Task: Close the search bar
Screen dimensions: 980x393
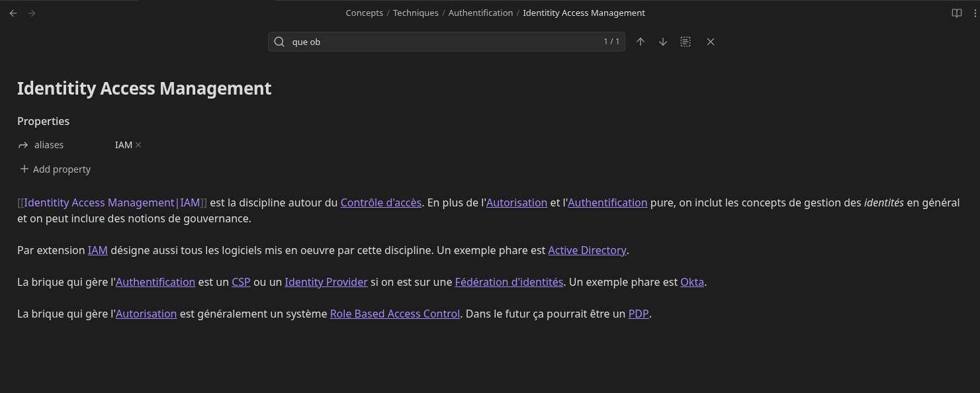Action: [x=711, y=42]
